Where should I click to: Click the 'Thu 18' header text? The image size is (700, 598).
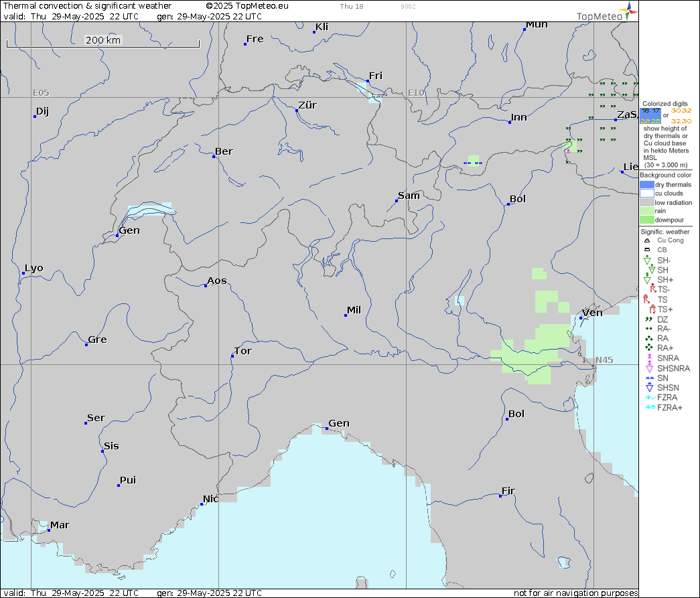351,6
